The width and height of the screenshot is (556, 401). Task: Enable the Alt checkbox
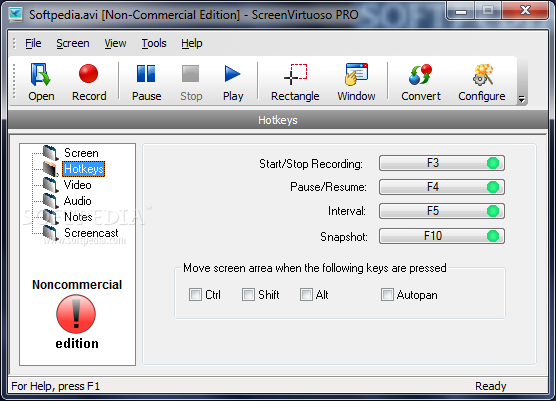[306, 295]
